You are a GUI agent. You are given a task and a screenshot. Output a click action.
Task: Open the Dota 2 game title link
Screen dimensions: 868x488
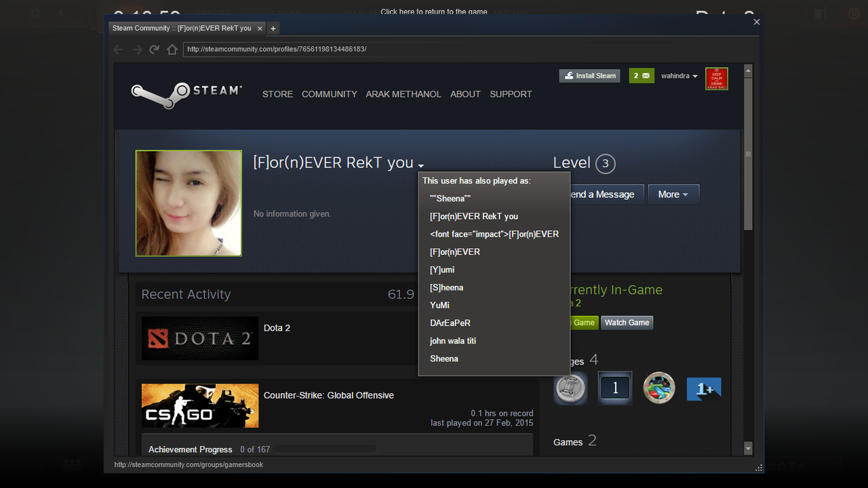pyautogui.click(x=277, y=328)
